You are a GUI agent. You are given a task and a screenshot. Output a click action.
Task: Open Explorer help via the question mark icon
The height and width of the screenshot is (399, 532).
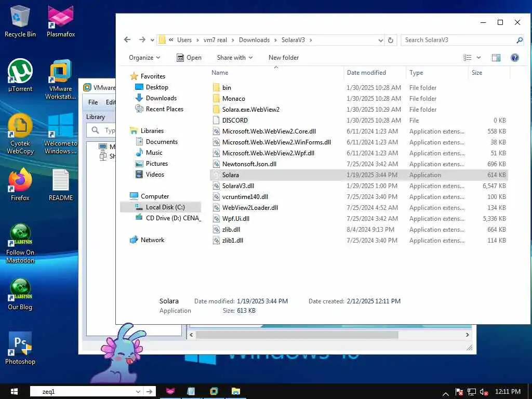[x=515, y=58]
